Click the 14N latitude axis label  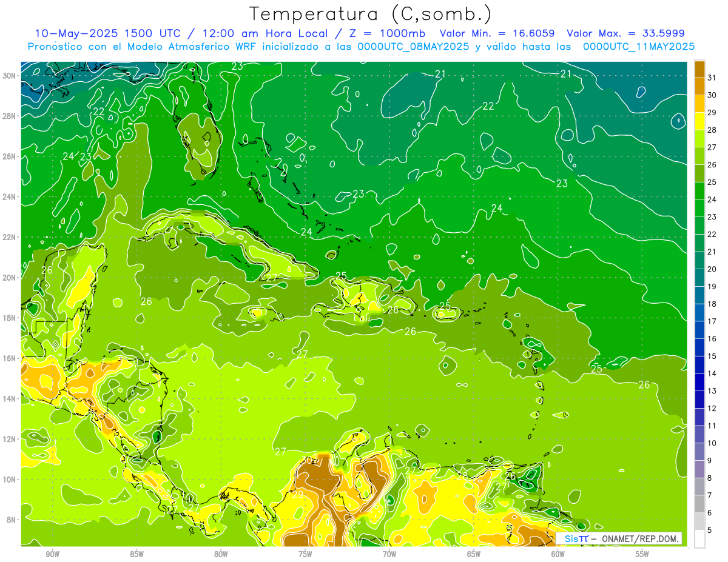point(9,399)
